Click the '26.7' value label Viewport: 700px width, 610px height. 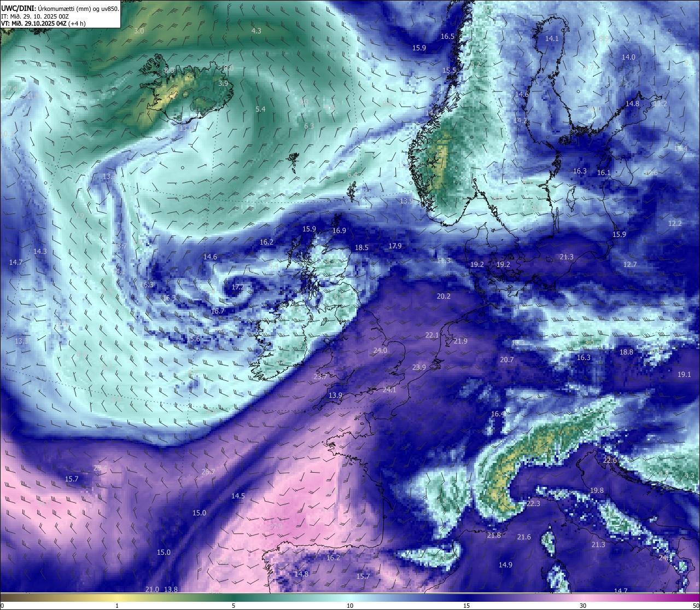(x=208, y=472)
